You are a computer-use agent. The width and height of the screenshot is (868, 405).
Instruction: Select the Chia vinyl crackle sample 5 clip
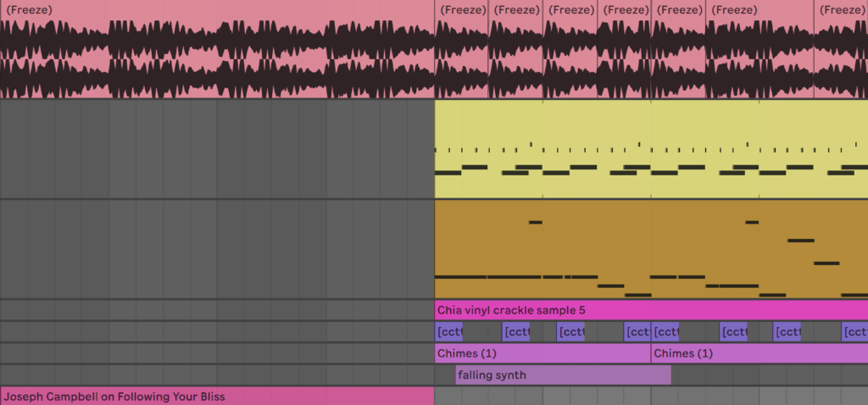(x=651, y=310)
